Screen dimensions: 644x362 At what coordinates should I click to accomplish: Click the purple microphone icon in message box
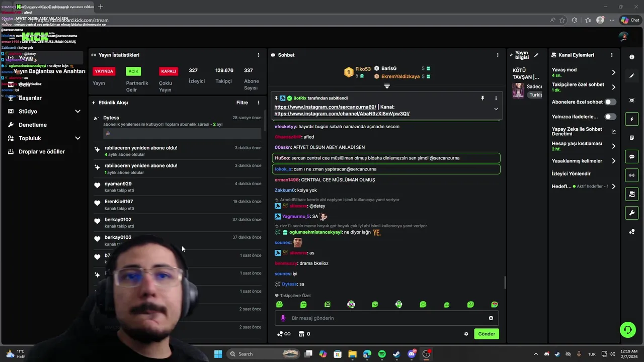(x=283, y=318)
